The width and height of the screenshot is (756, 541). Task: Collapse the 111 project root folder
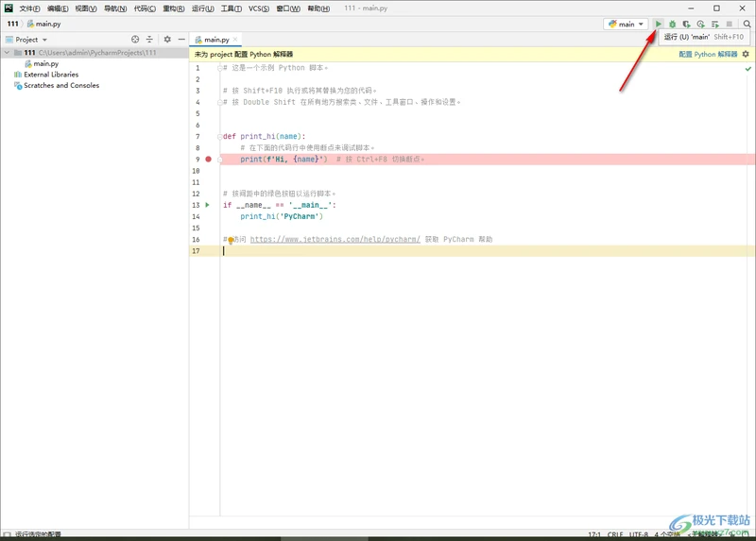click(x=7, y=52)
